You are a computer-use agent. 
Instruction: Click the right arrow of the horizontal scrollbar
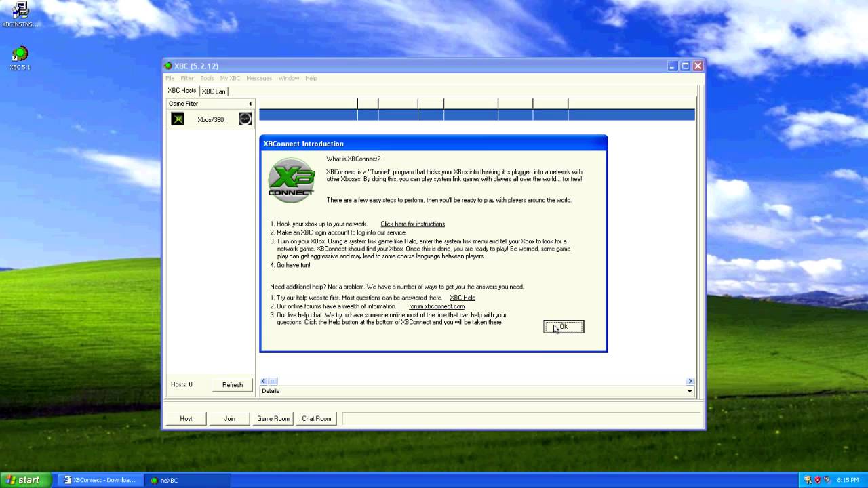coord(690,381)
